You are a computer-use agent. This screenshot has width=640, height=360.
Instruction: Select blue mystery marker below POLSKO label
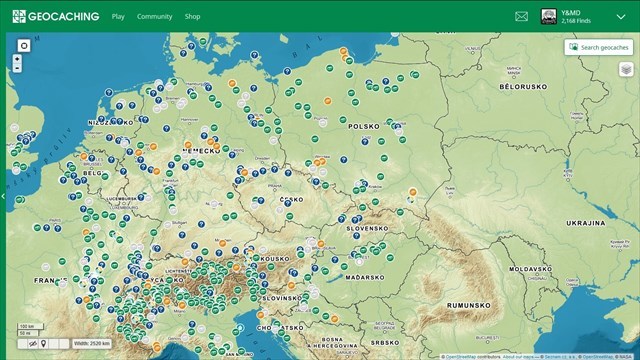[365, 142]
